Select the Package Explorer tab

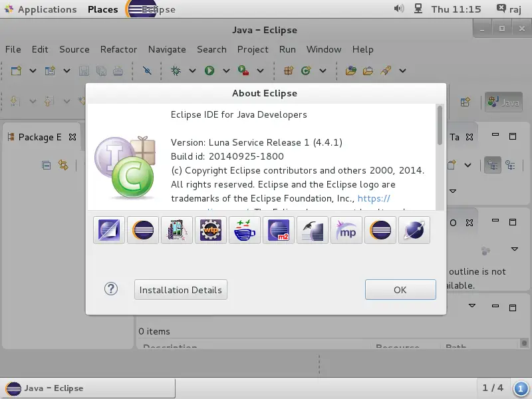40,137
